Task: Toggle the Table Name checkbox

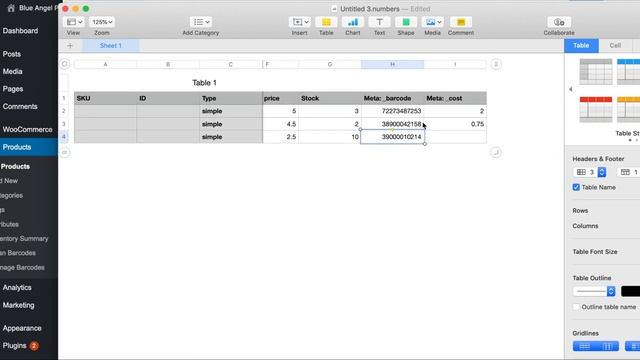Action: (x=576, y=187)
